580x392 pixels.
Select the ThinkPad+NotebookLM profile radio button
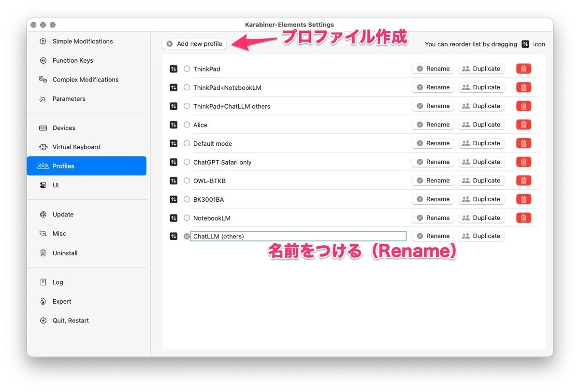tap(187, 87)
